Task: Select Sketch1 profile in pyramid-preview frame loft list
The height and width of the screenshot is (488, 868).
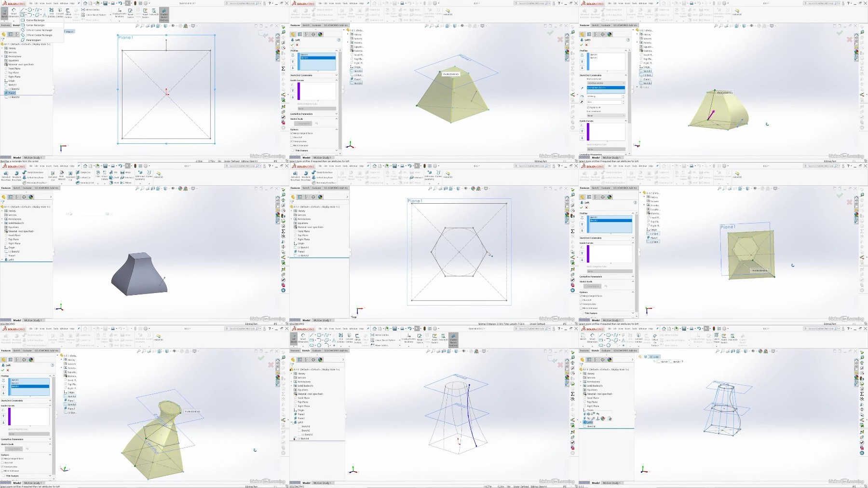Action: click(318, 55)
